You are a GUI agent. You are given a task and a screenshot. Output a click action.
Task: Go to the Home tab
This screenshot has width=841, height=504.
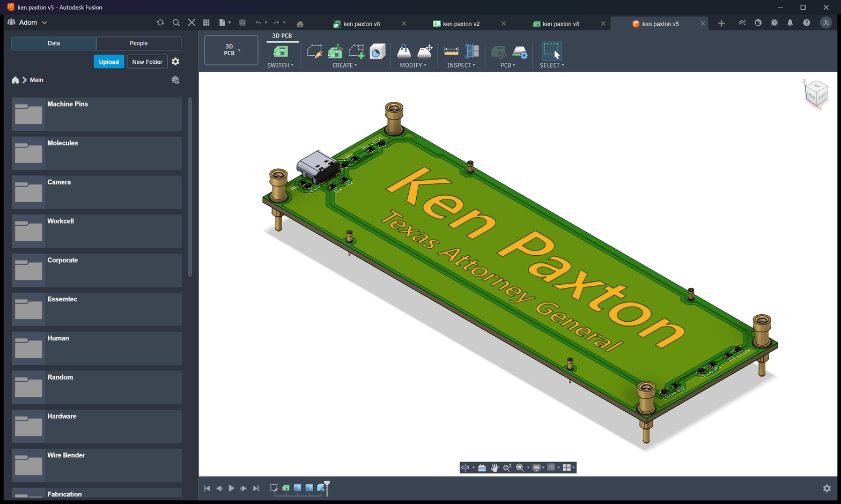pos(300,24)
